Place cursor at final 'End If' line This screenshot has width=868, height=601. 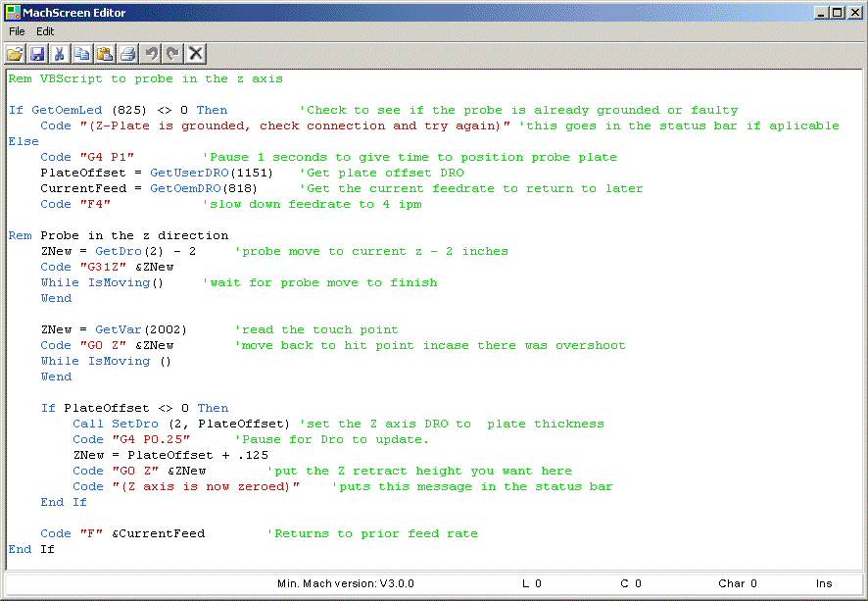click(31, 549)
